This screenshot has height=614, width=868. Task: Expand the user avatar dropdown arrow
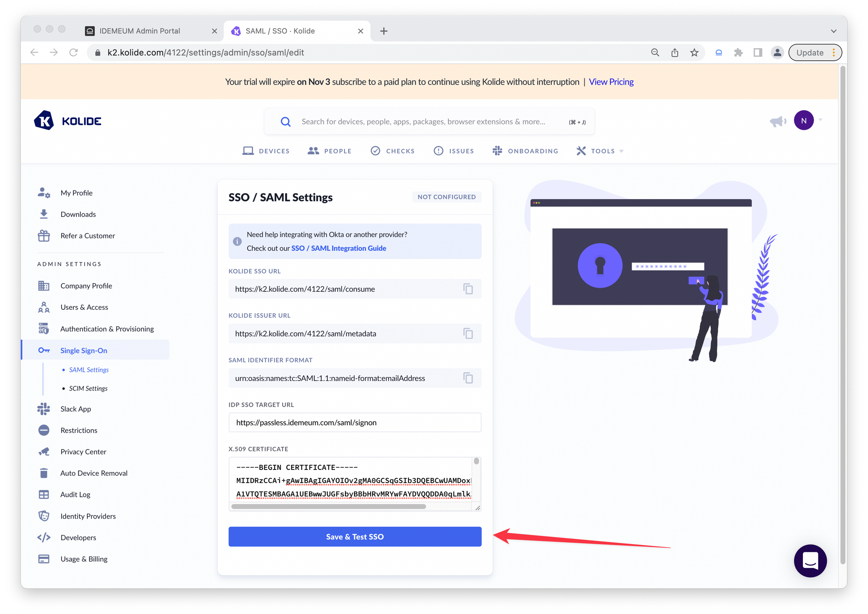[x=820, y=120]
